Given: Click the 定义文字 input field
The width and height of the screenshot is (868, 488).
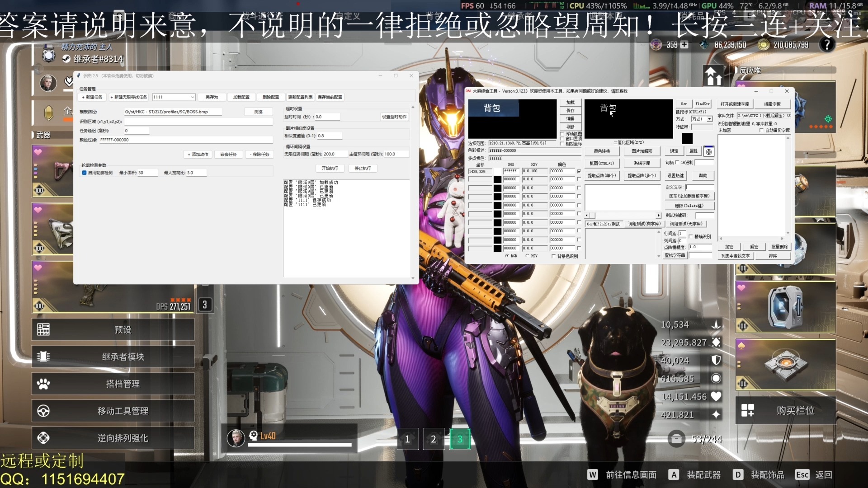Looking at the screenshot, I should pyautogui.click(x=699, y=187).
